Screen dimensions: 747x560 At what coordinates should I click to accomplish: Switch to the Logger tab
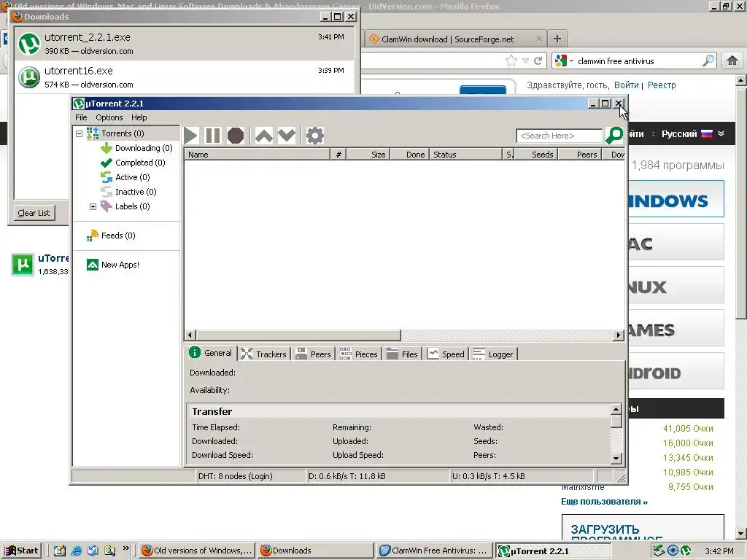493,354
